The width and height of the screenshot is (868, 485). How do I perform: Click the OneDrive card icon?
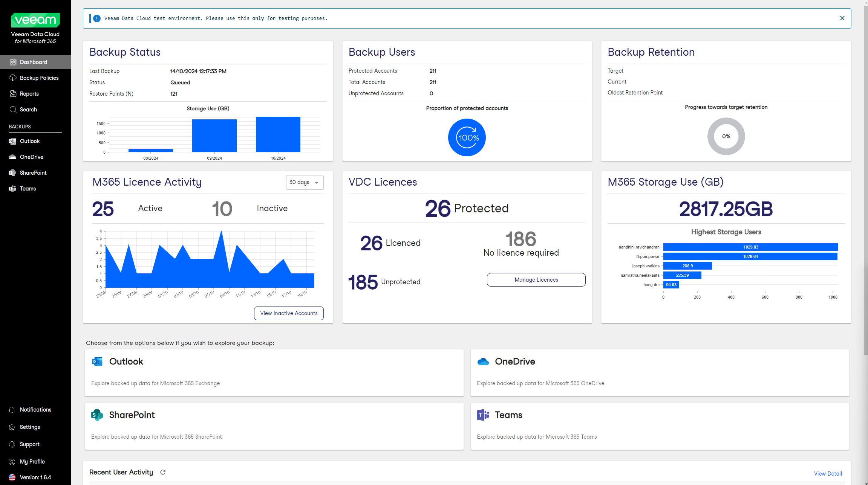pyautogui.click(x=483, y=361)
